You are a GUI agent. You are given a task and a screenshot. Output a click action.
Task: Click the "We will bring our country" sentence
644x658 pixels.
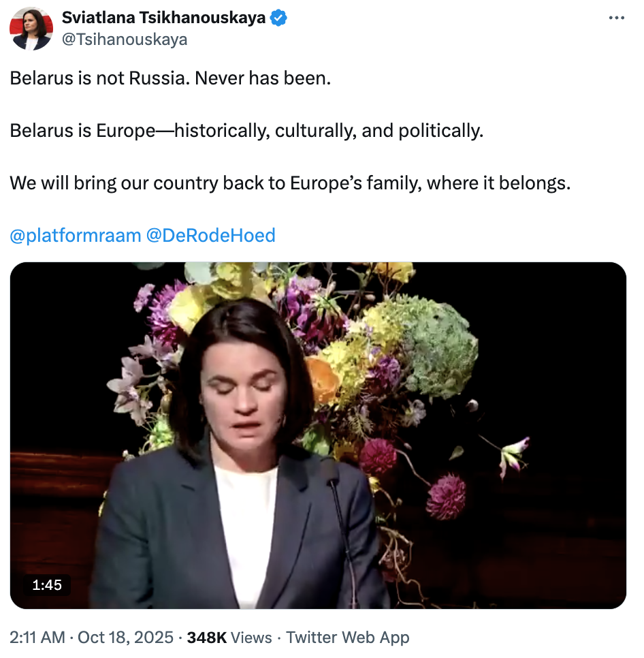point(289,183)
